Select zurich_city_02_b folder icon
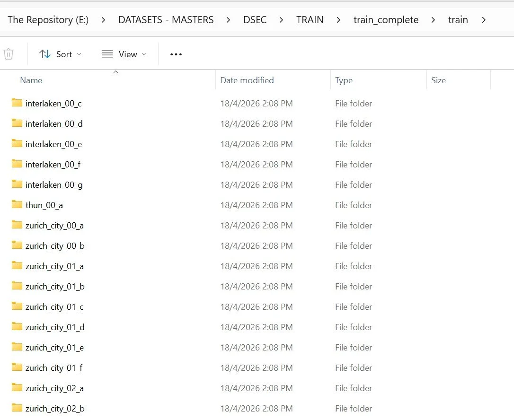This screenshot has height=420, width=514. click(x=17, y=408)
